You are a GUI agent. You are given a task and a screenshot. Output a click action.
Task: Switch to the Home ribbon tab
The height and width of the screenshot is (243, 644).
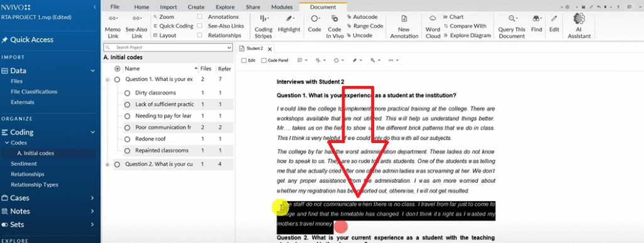(142, 7)
